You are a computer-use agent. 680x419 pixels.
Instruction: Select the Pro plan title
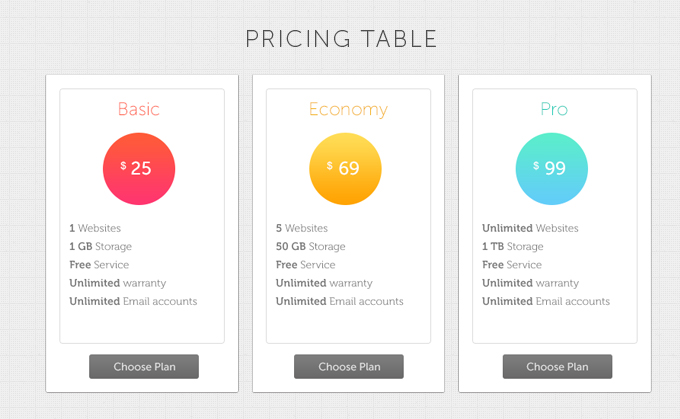click(554, 109)
